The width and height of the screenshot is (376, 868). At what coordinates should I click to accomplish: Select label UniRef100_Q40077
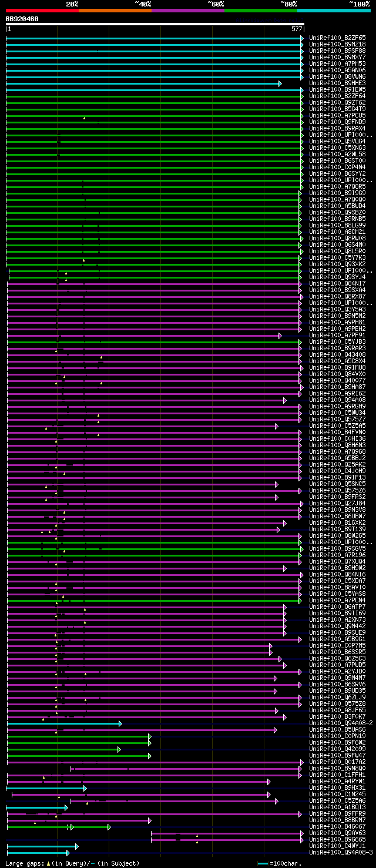(x=337, y=381)
